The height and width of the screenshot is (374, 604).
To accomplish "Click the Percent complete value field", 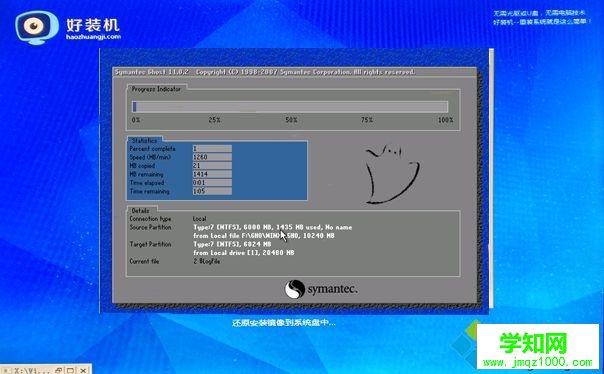I will point(212,149).
